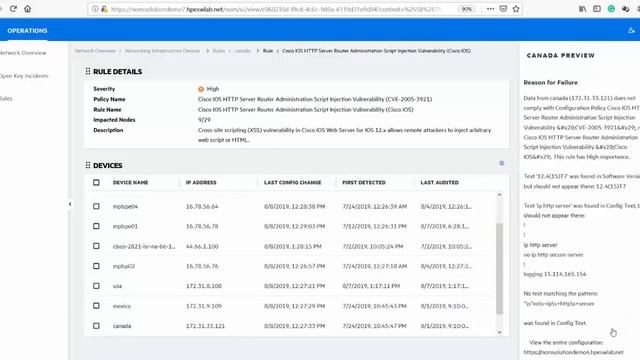Click the Devices table scroll-up arrow
Image resolution: width=640 pixels, height=360 pixels.
499,195
